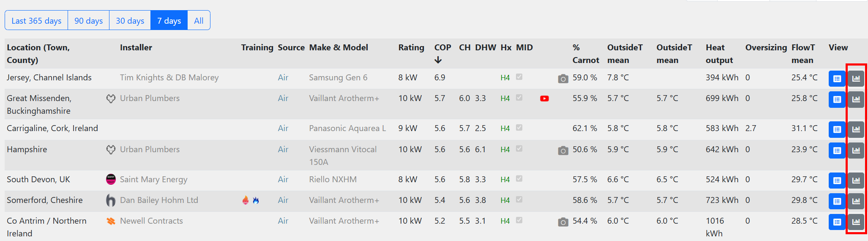This screenshot has width=868, height=241.
Task: Sort by COP column arrow
Action: (x=438, y=60)
